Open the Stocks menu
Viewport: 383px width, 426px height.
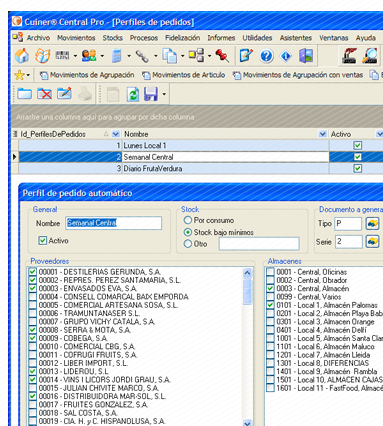[112, 38]
